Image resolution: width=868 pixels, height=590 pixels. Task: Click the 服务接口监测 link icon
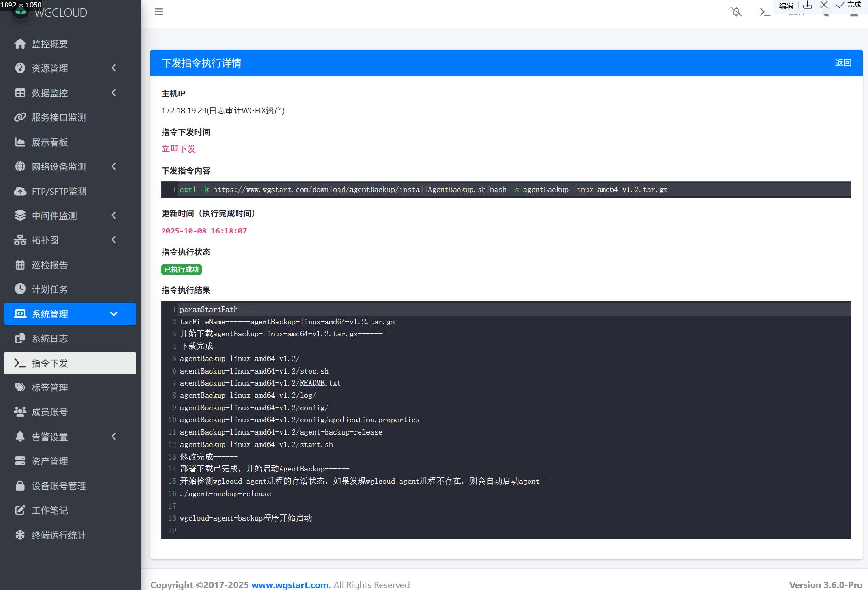20,117
